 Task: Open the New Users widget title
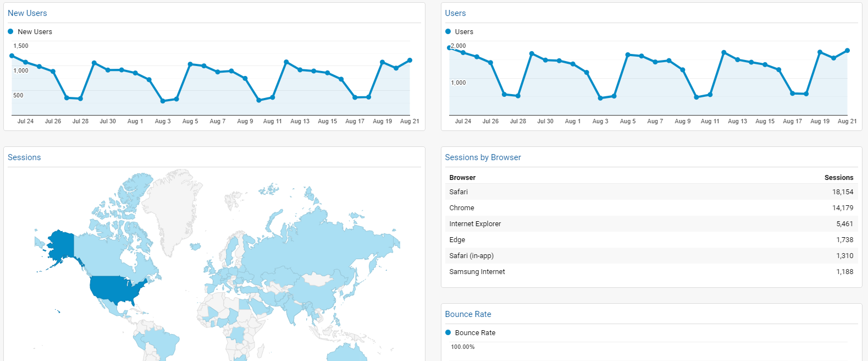coord(27,13)
